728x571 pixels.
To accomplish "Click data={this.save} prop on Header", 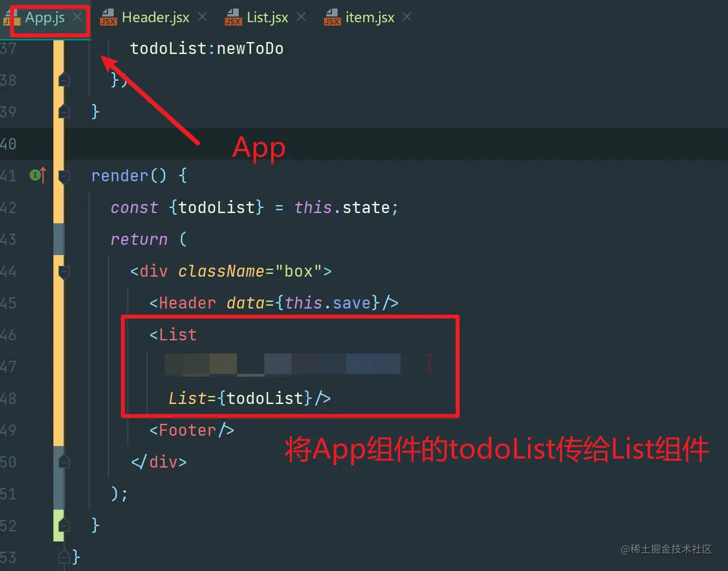I will click(303, 303).
